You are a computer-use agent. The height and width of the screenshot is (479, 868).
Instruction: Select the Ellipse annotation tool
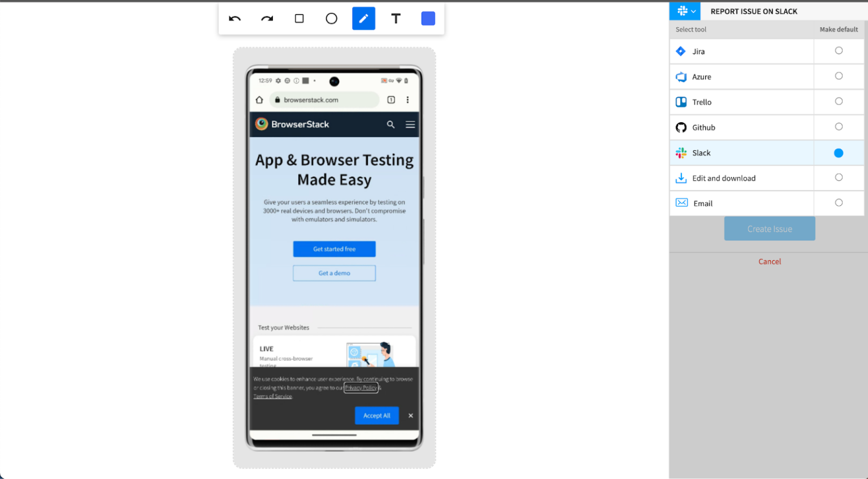(x=331, y=18)
